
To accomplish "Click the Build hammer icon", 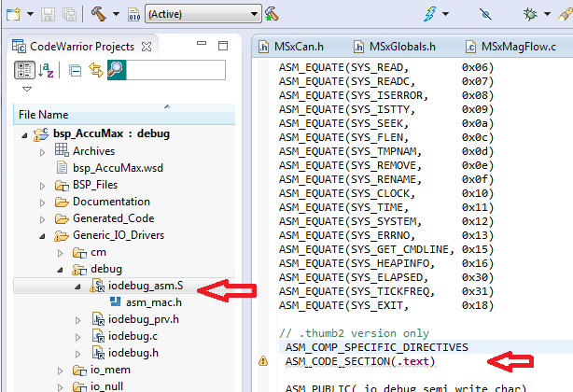I will 98,14.
